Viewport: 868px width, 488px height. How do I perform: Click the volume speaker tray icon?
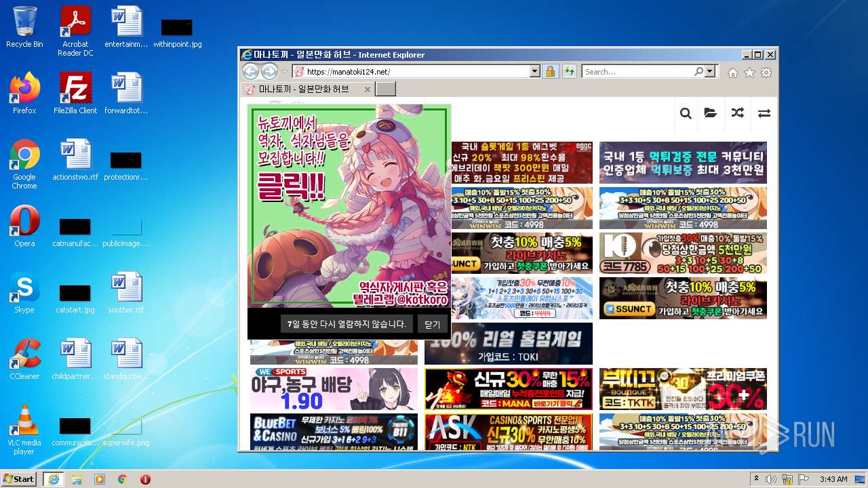[x=772, y=479]
